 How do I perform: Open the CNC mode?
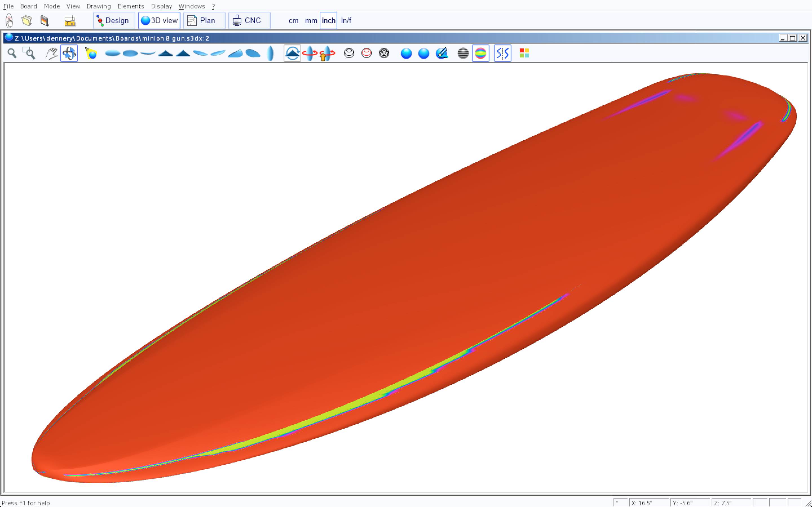249,21
